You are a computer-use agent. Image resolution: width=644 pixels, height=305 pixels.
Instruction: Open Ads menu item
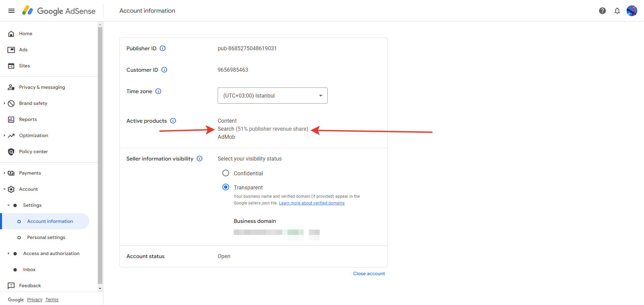[23, 50]
